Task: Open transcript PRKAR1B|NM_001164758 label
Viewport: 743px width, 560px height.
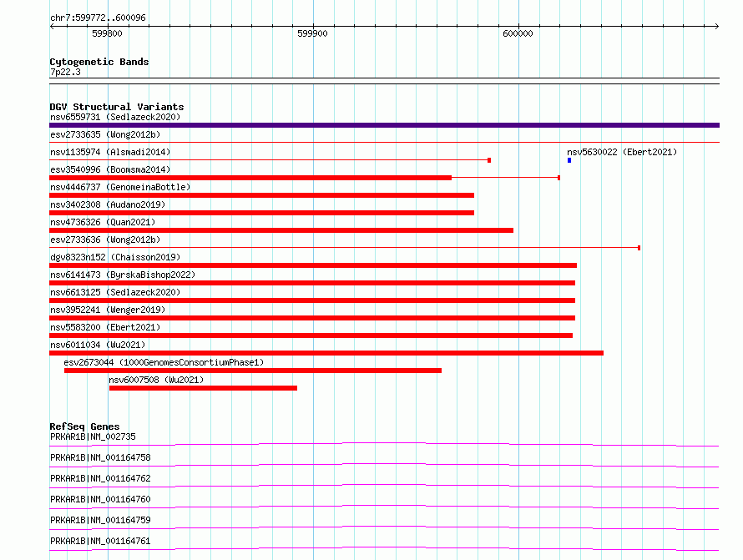Action: 100,457
